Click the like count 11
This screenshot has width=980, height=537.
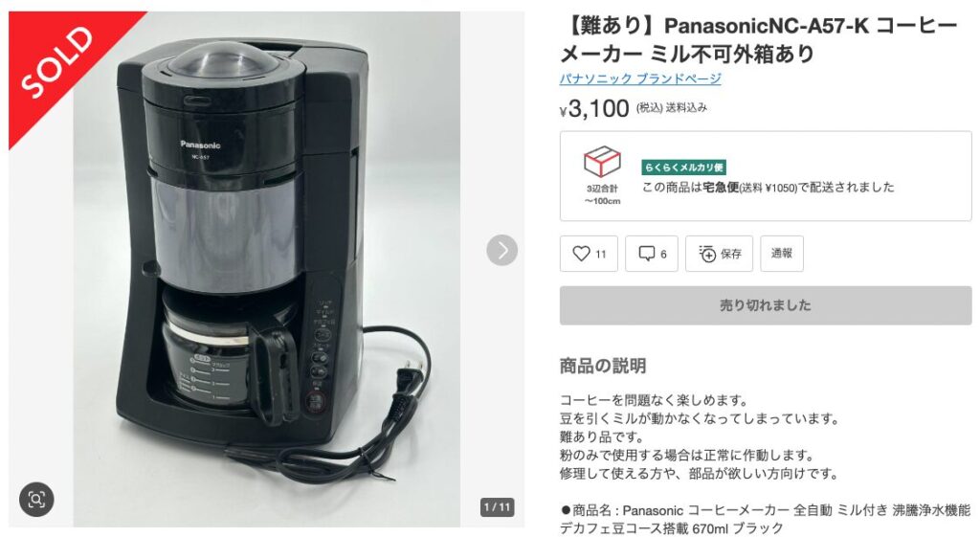click(x=601, y=254)
